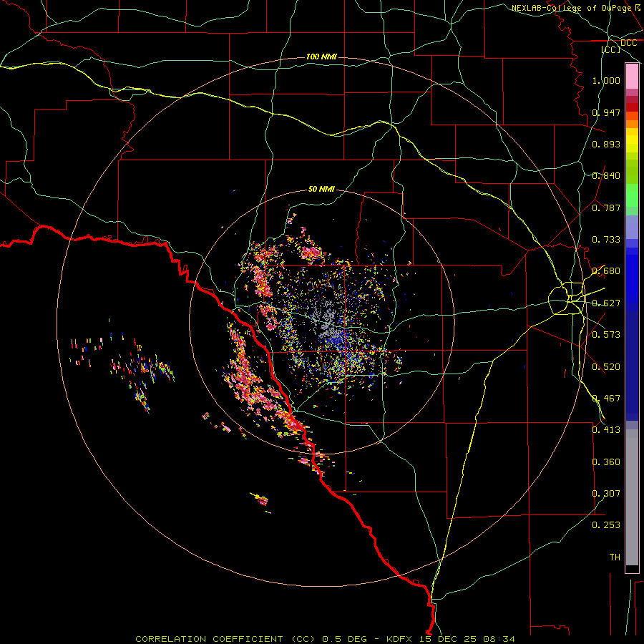Click the 0.573 legend value

tap(606, 335)
